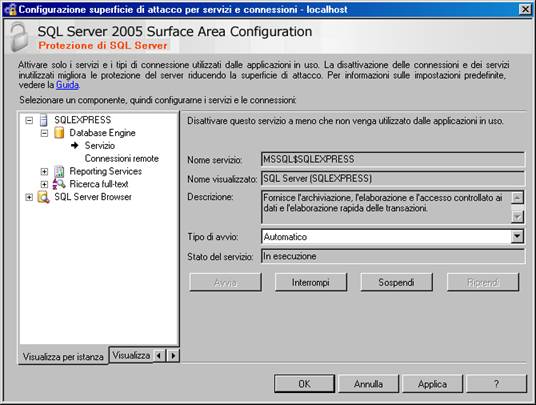Click the disabled Riprendi button
This screenshot has width=536, height=405.
(x=483, y=282)
